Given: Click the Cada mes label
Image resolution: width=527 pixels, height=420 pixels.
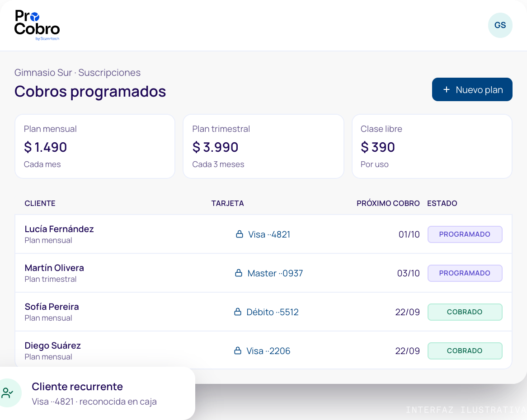Looking at the screenshot, I should [x=42, y=164].
